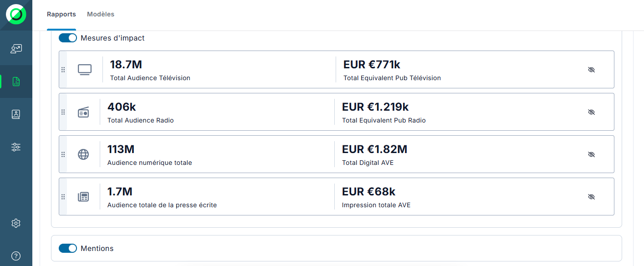Click the television icon in first row
This screenshot has height=266, width=644.
(85, 70)
